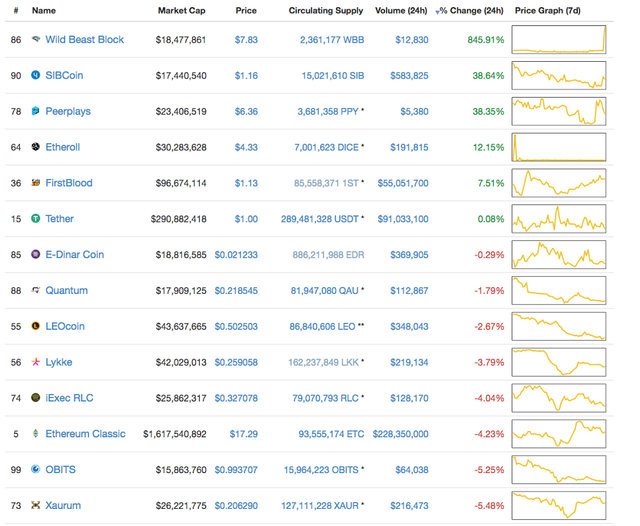This screenshot has height=526, width=640.
Task: Click FirstBlood volume $55,051,700
Action: click(x=403, y=183)
